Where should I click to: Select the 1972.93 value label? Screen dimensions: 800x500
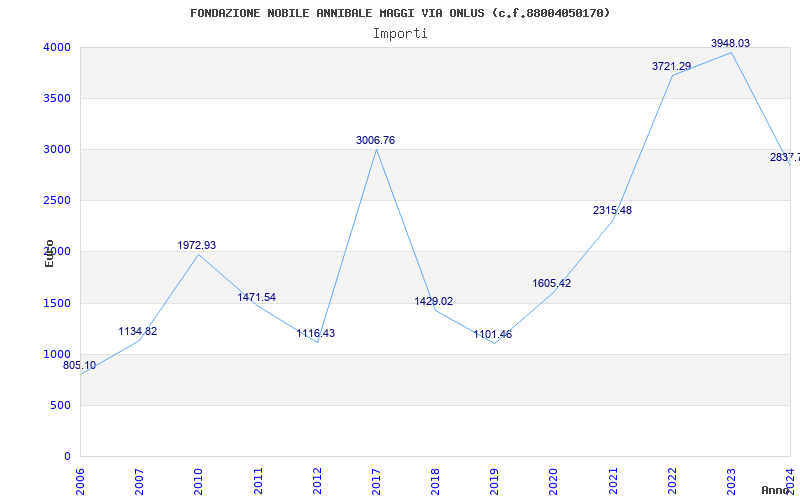coord(196,245)
